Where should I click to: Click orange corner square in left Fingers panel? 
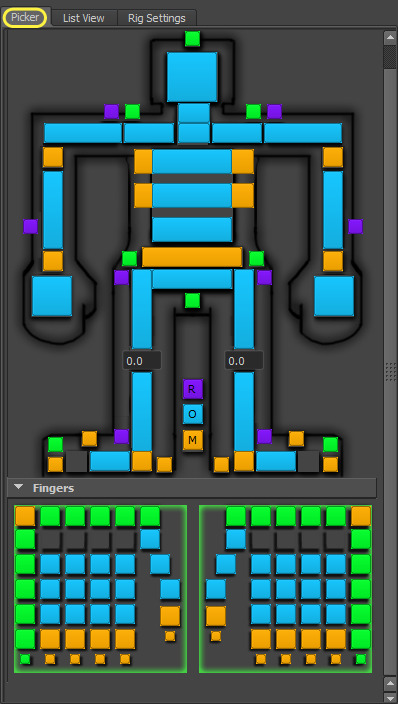25,516
